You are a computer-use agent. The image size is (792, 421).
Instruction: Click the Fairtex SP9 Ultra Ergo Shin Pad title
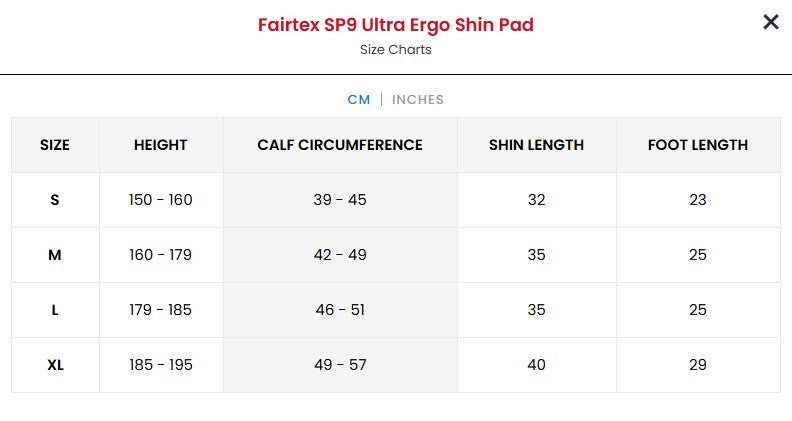click(396, 25)
